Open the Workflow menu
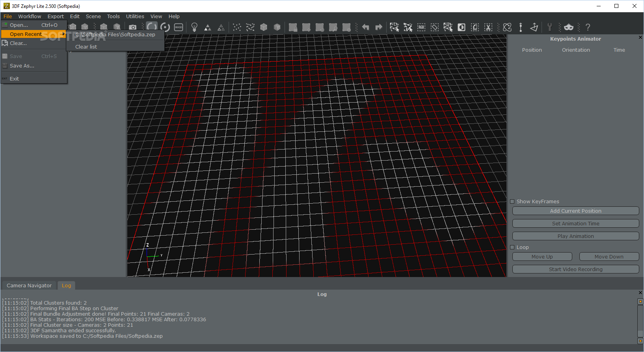 [x=30, y=17]
